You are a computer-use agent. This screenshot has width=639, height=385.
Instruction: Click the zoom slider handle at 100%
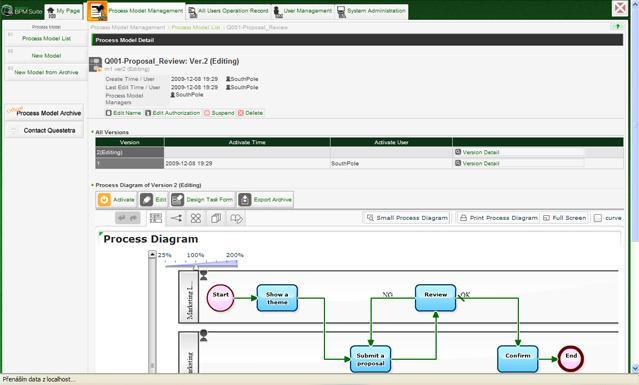196,266
